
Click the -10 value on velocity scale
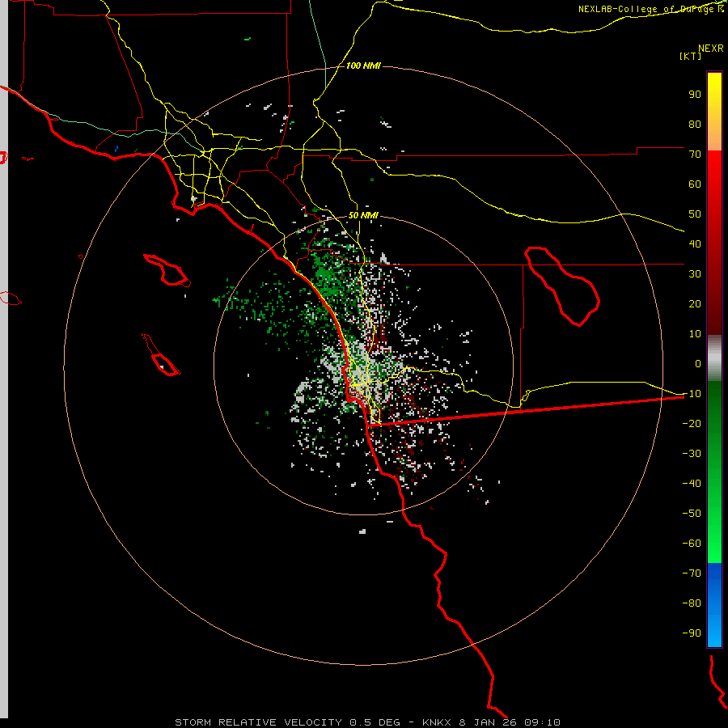point(692,394)
